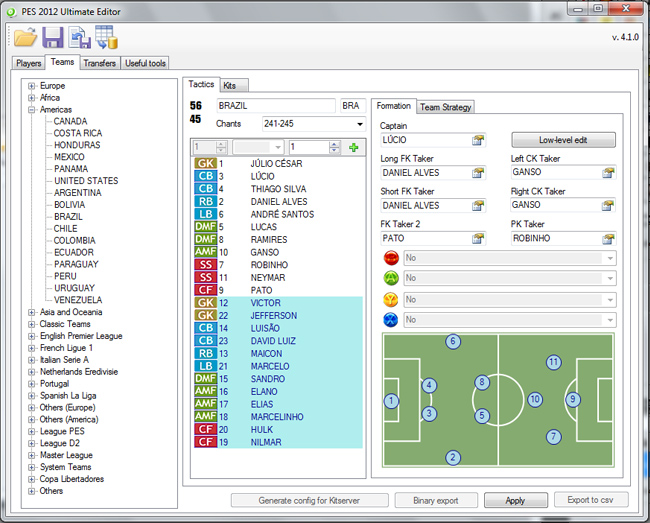Pick PK Taker via icon beside ROBINHO

(608, 239)
